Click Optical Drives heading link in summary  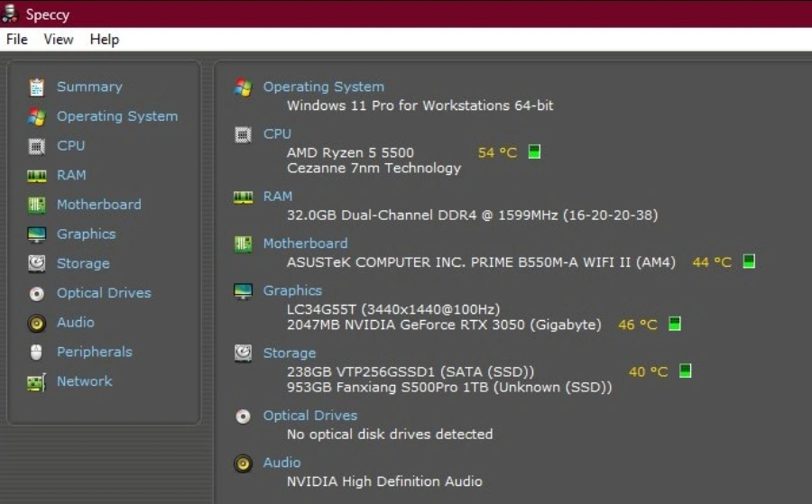click(310, 416)
